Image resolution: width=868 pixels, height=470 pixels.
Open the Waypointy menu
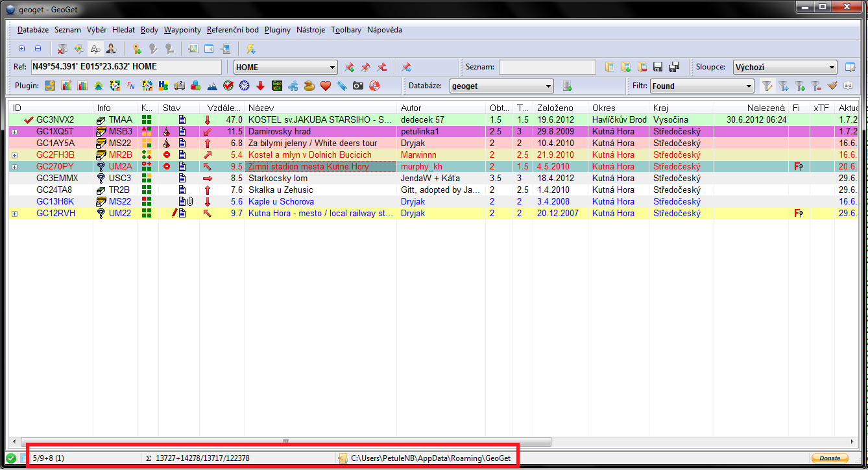[182, 30]
